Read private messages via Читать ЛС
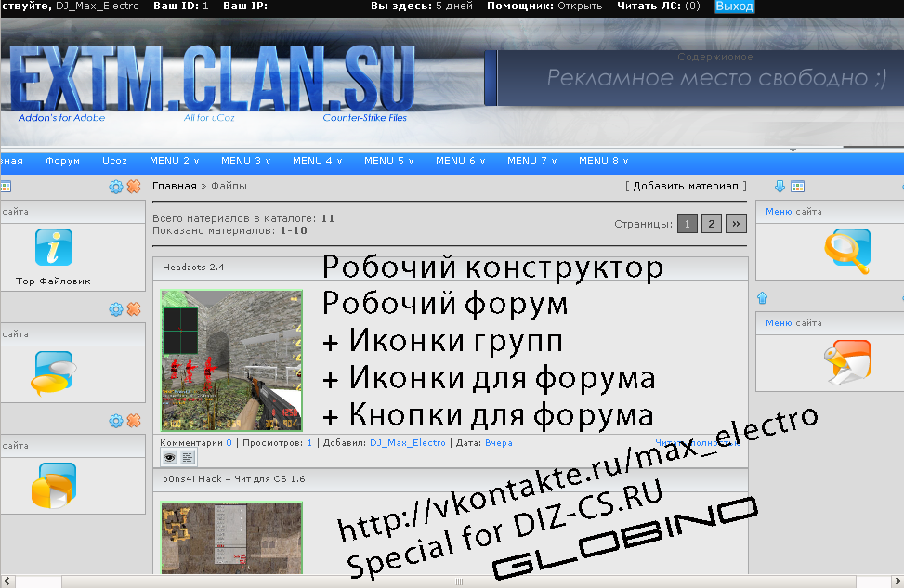This screenshot has height=588, width=904. pos(659,6)
